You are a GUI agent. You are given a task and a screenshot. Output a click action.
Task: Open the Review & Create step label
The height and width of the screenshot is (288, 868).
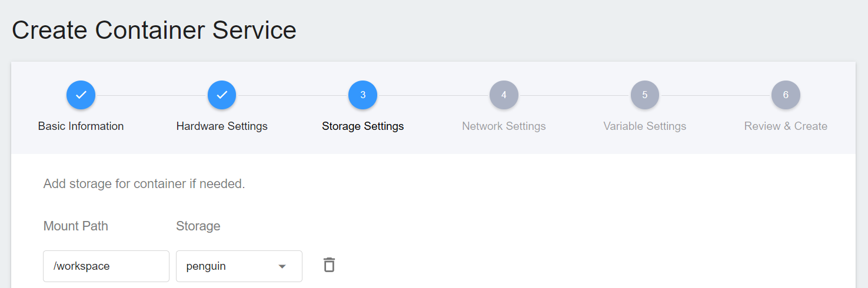(x=786, y=126)
